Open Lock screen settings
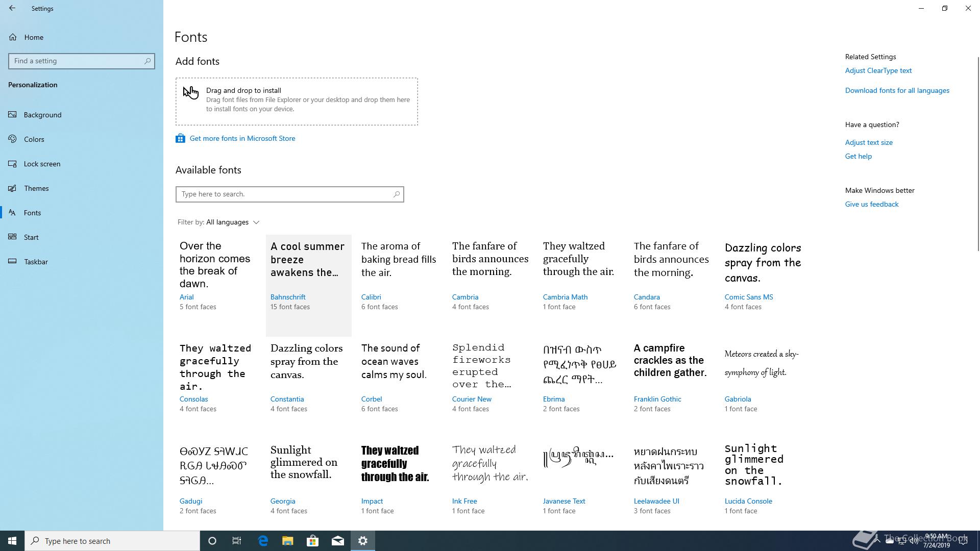This screenshot has width=980, height=551. pyautogui.click(x=82, y=164)
